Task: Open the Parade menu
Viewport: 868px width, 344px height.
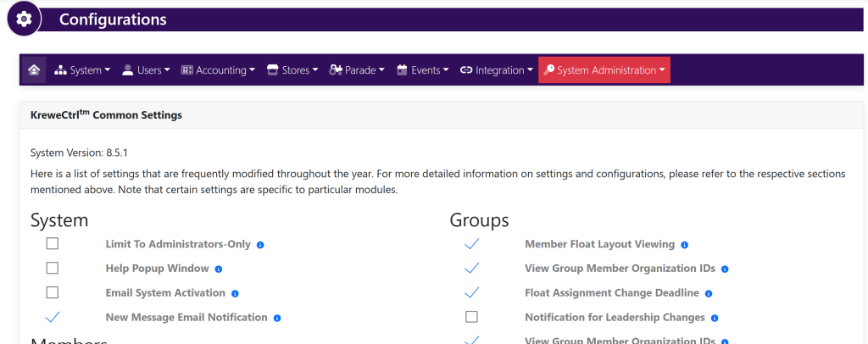Action: (357, 70)
